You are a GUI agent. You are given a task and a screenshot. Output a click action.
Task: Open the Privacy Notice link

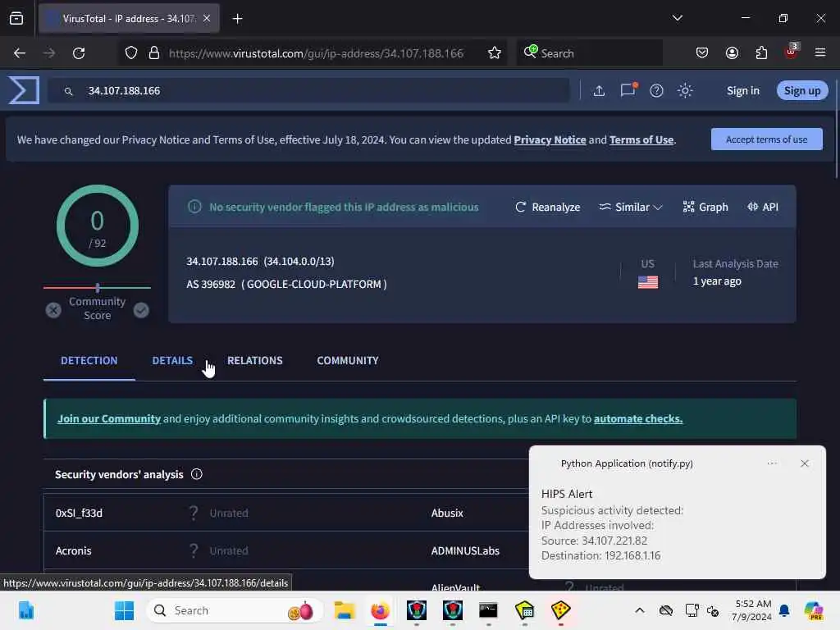coord(550,139)
